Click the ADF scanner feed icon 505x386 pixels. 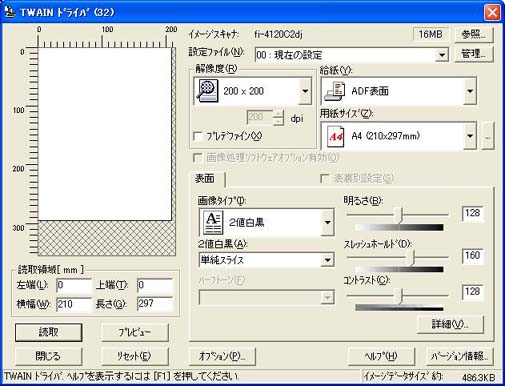click(x=334, y=91)
